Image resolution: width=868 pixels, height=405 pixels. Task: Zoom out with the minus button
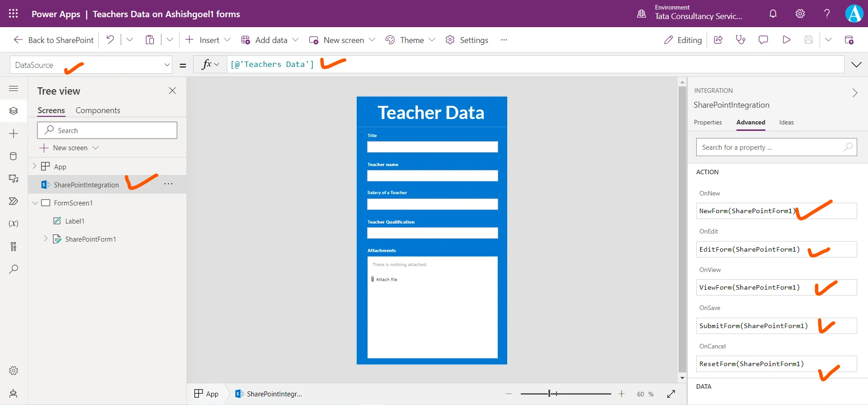pos(509,394)
